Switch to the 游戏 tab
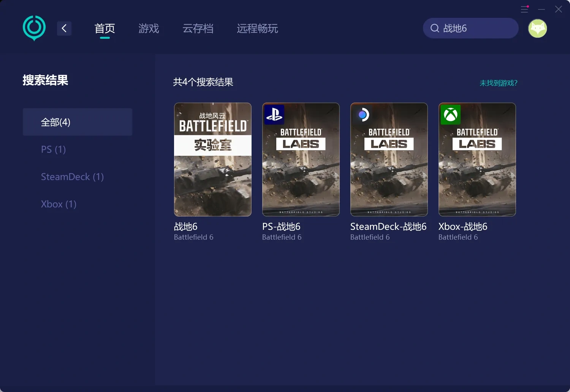The image size is (570, 392). (x=149, y=28)
